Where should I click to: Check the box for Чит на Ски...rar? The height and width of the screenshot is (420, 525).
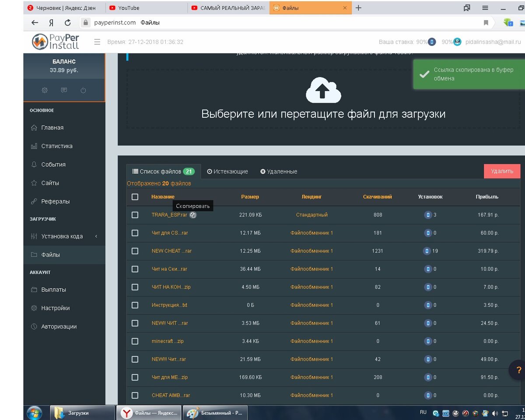pos(135,269)
